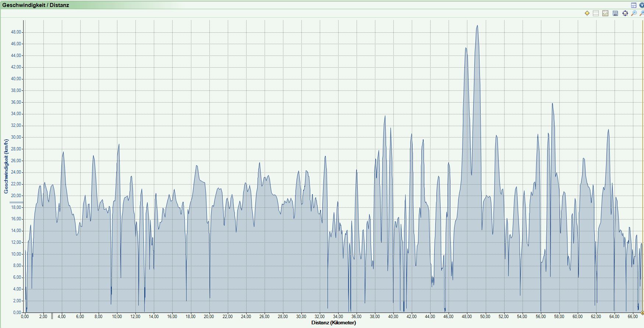This screenshot has width=644, height=328.
Task: Click the highest speed peak near 49 km
Action: pyautogui.click(x=477, y=26)
